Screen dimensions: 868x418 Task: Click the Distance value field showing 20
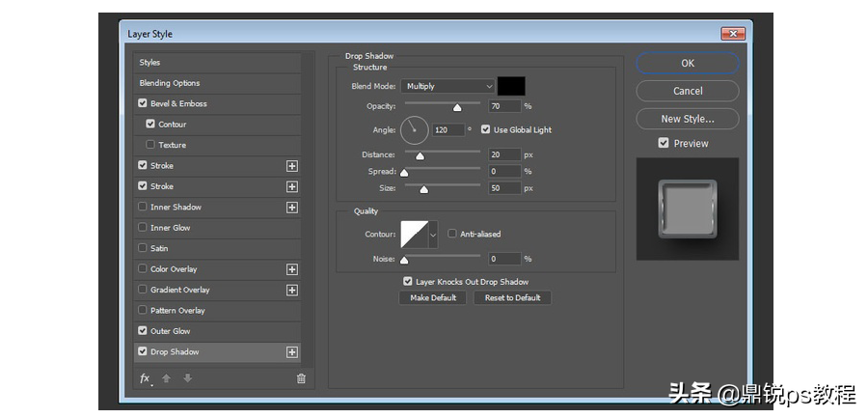[504, 154]
